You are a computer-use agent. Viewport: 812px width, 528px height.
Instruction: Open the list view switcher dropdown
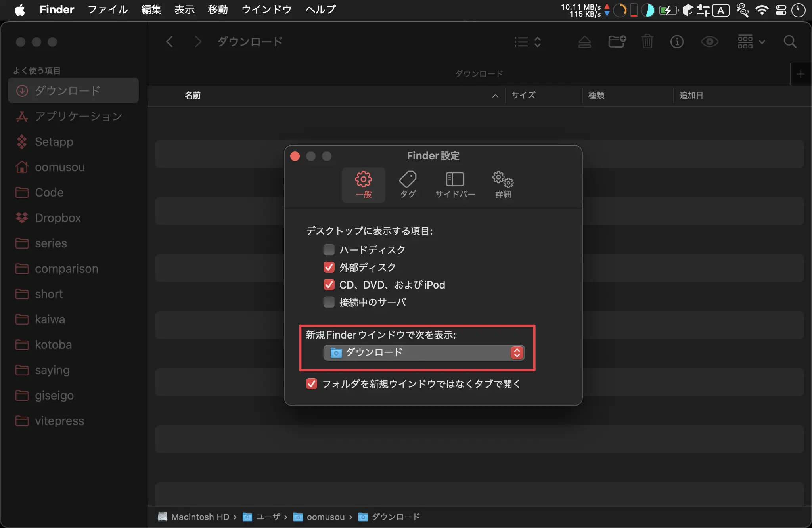[x=528, y=42]
